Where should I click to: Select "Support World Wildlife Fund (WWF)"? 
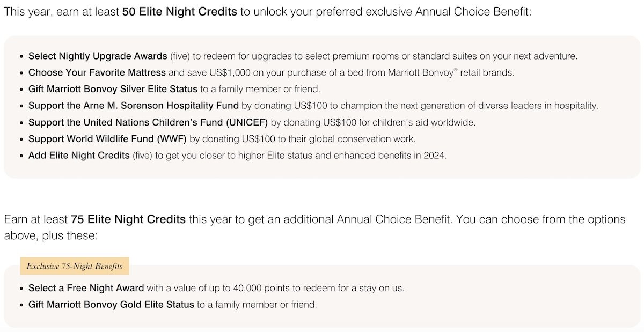pyautogui.click(x=107, y=139)
